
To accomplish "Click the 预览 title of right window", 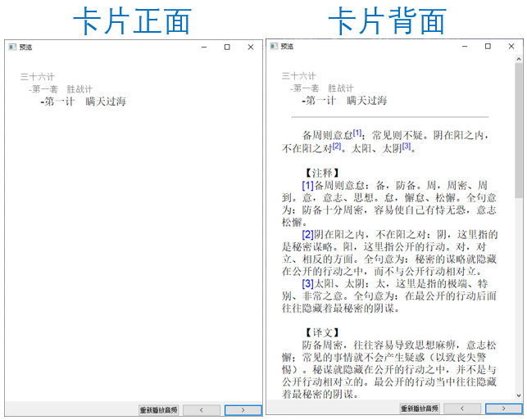I will 287,47.
